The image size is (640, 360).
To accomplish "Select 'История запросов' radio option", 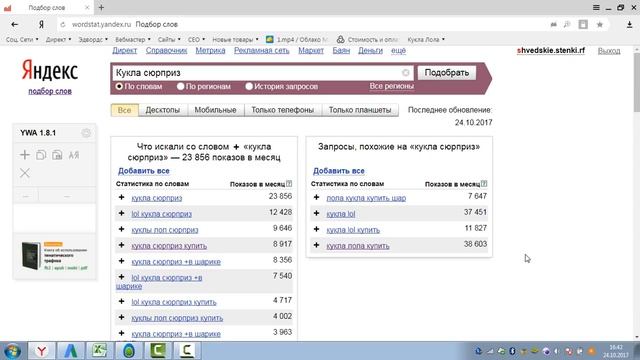I will pyautogui.click(x=249, y=87).
